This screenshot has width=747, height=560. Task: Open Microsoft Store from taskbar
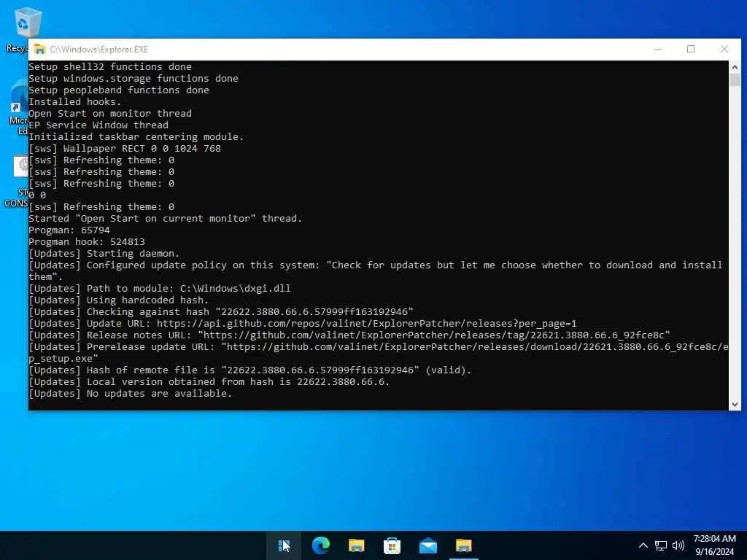click(392, 545)
